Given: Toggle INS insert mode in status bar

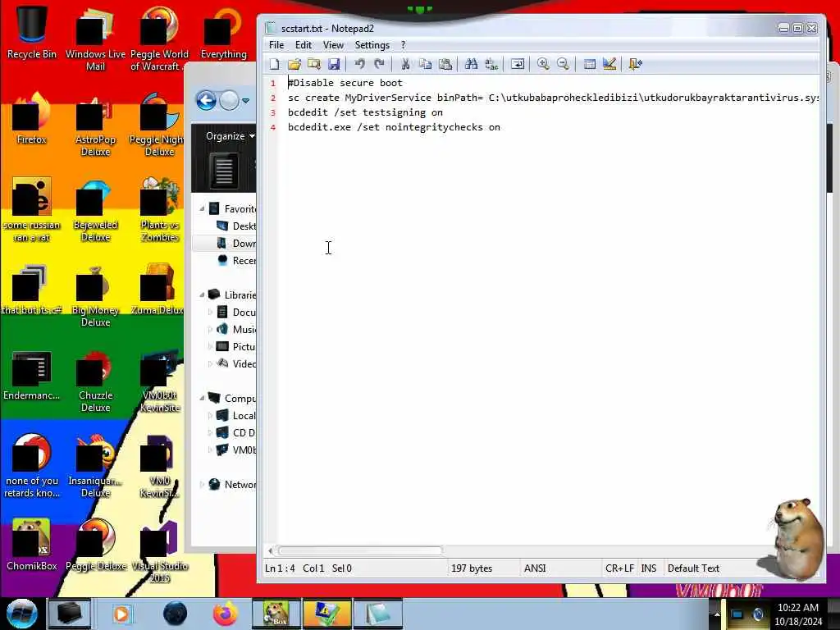Looking at the screenshot, I should tap(648, 568).
